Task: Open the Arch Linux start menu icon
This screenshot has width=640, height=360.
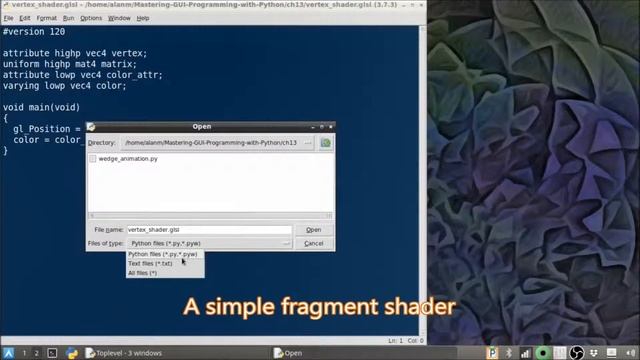Action: 8,353
